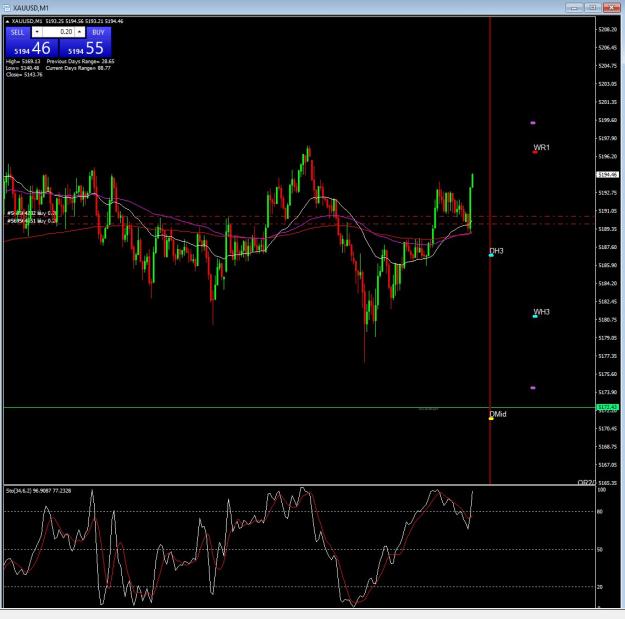
Task: Close the XAUUSD chart window
Action: (x=611, y=8)
